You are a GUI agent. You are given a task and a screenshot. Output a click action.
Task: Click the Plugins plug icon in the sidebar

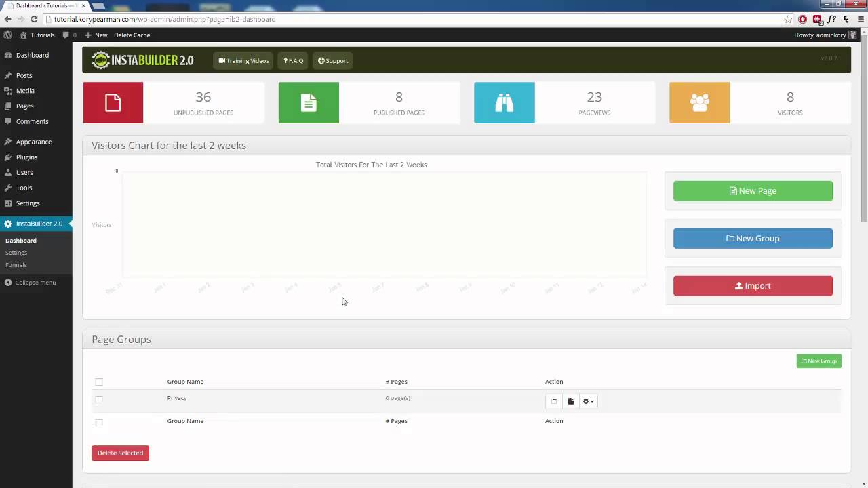(8, 157)
